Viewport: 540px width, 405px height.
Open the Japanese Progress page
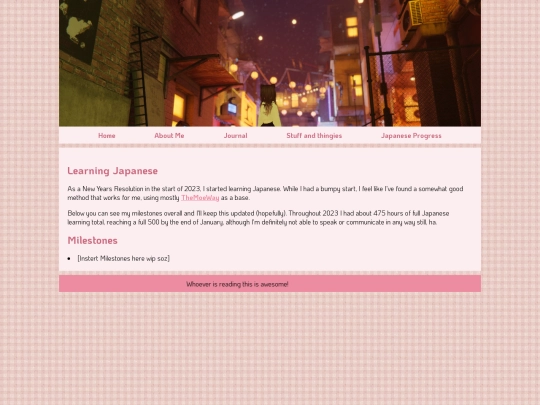(x=411, y=136)
